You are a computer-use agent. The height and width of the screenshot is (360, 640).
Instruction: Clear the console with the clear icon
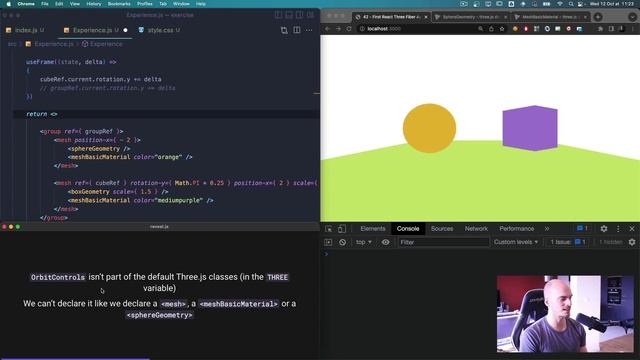pyautogui.click(x=342, y=242)
